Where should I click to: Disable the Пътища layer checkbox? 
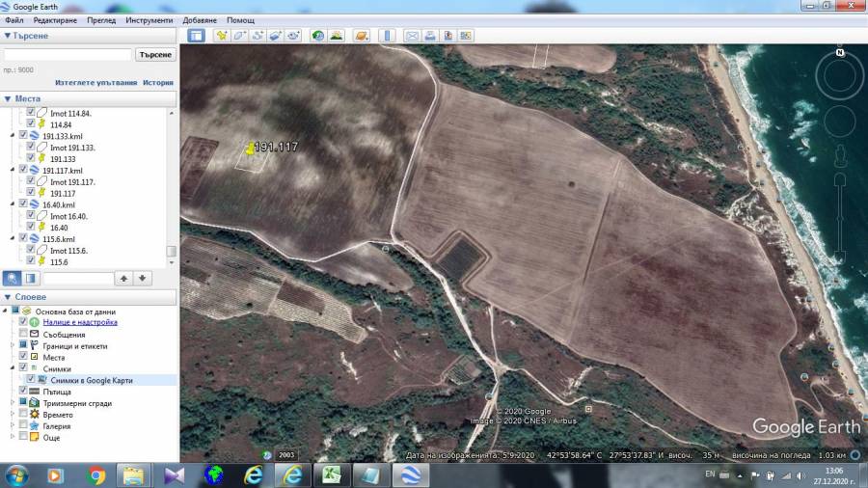pyautogui.click(x=23, y=392)
